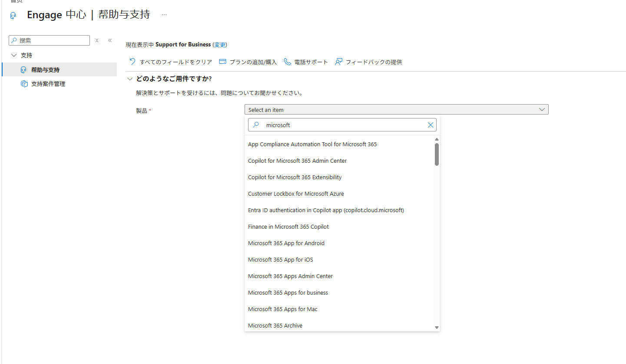Select Copilot for Microsoft 365 Admin Center

[x=339, y=161]
